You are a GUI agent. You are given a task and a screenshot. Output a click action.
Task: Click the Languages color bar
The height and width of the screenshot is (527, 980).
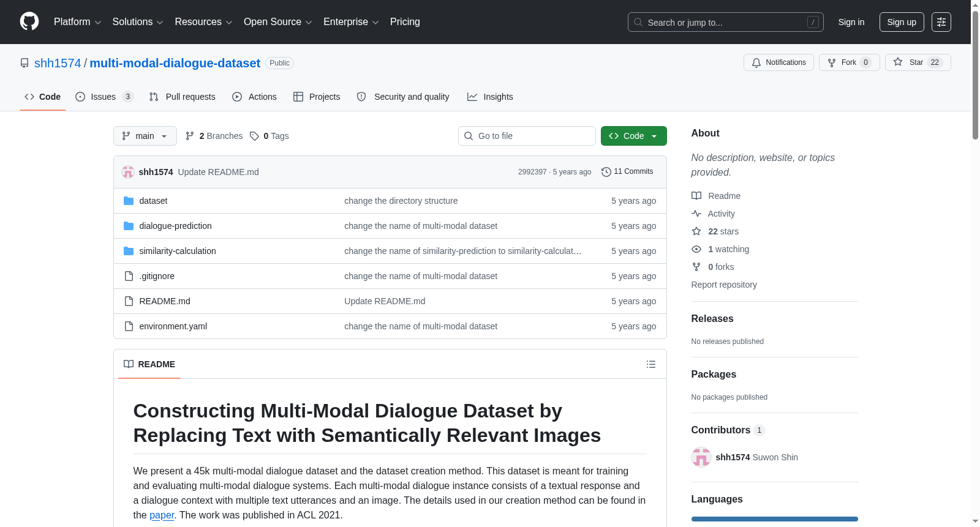point(774,519)
